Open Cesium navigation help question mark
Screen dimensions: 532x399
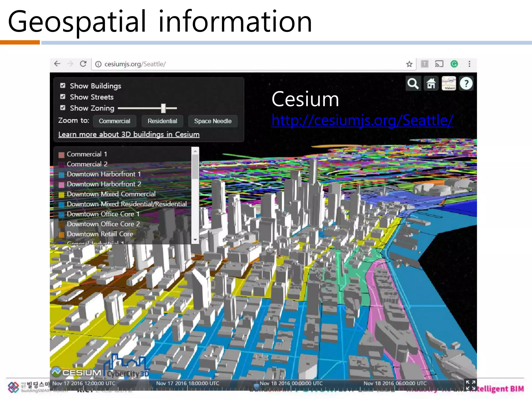[466, 83]
